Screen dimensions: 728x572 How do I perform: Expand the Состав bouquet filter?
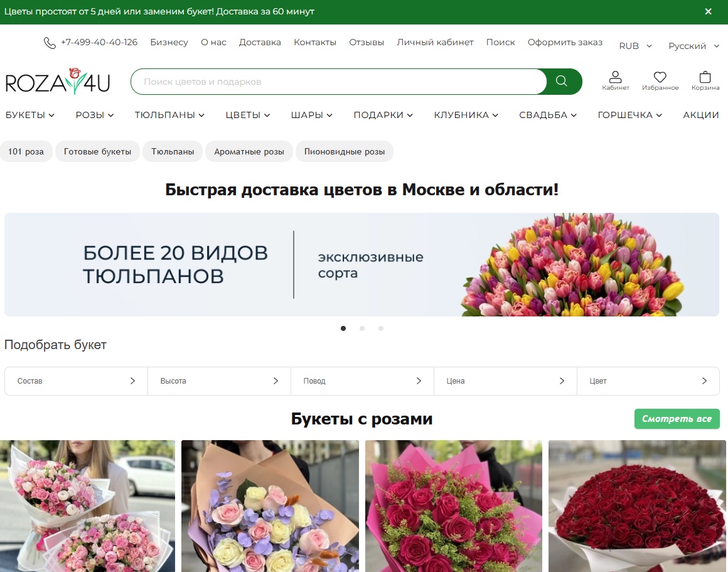(76, 381)
